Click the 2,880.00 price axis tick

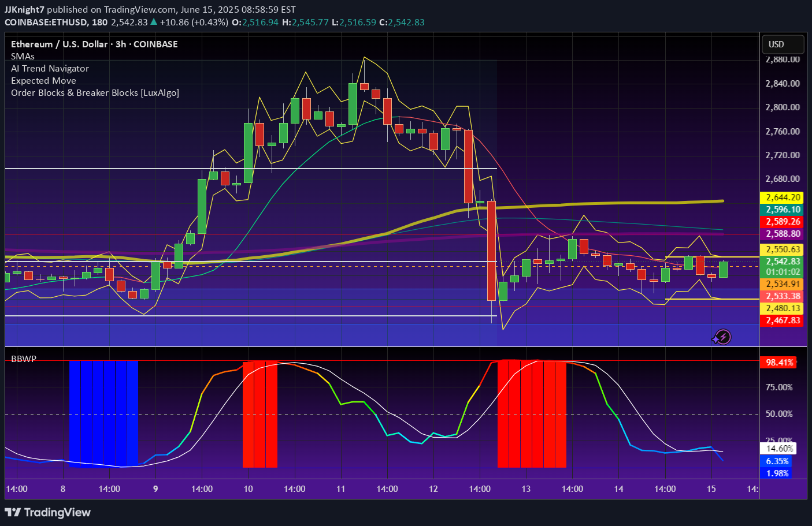tap(783, 59)
